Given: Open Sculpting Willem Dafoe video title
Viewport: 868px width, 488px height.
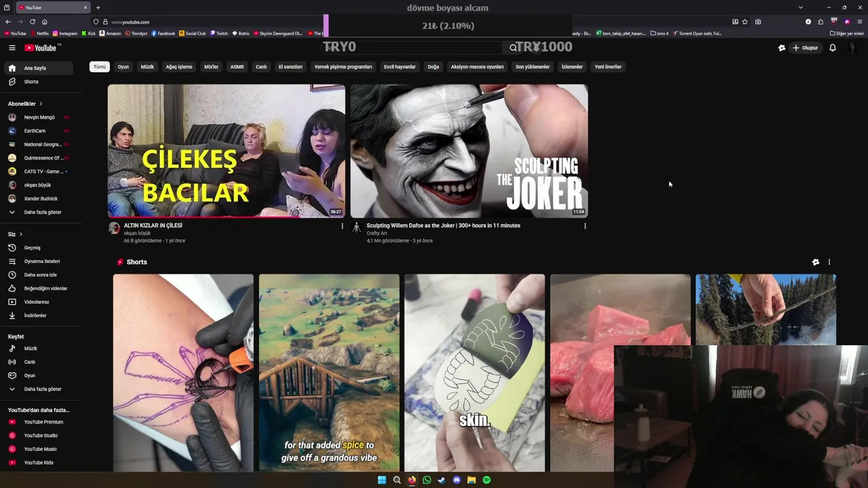Looking at the screenshot, I should point(443,226).
